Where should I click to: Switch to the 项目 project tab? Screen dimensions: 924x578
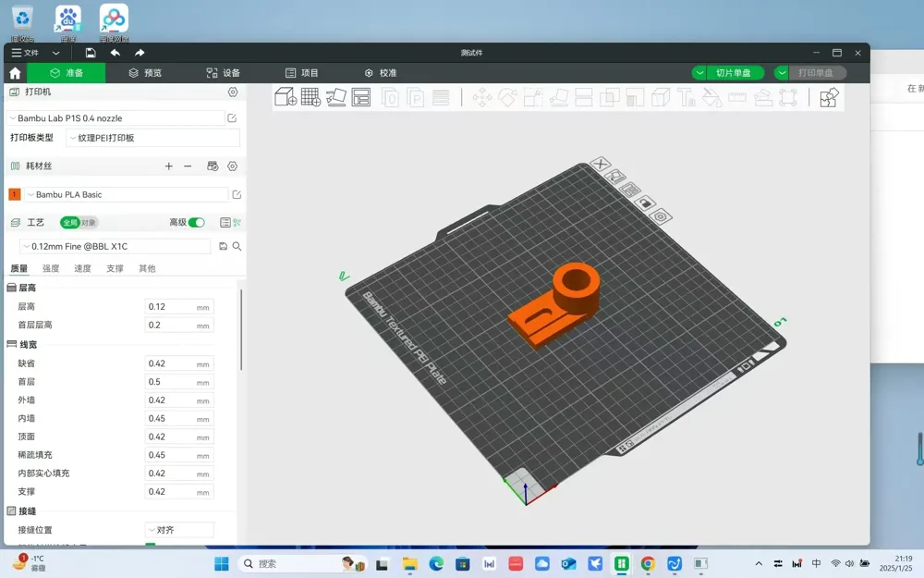click(x=302, y=73)
